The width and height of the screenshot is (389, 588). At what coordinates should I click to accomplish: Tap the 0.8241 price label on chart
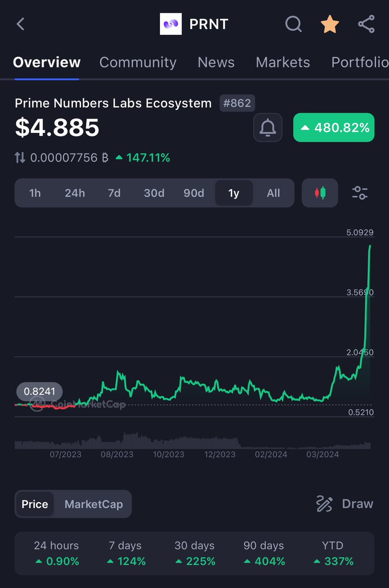coord(40,392)
